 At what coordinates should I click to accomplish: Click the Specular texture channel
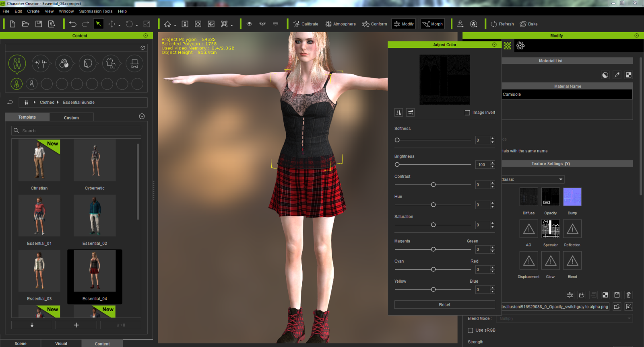click(551, 229)
